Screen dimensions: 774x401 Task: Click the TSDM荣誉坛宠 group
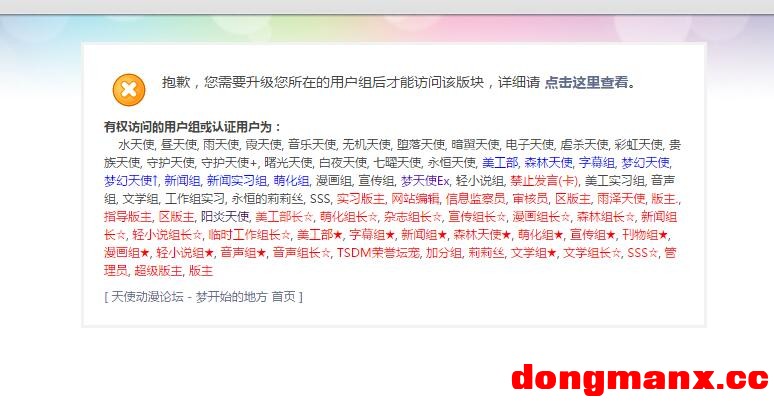point(378,253)
